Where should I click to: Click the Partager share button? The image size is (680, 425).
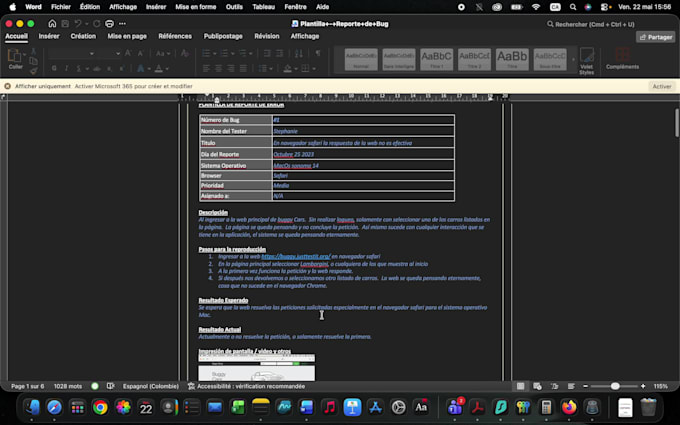coord(656,37)
